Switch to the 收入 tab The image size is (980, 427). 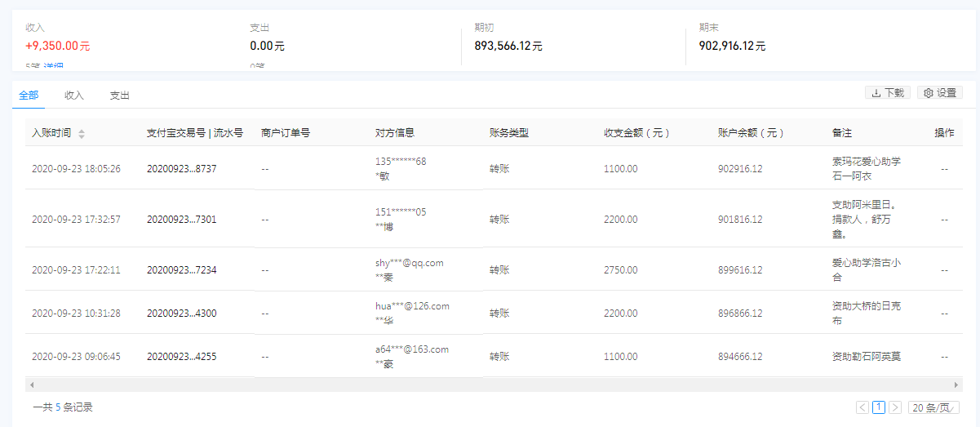click(74, 96)
